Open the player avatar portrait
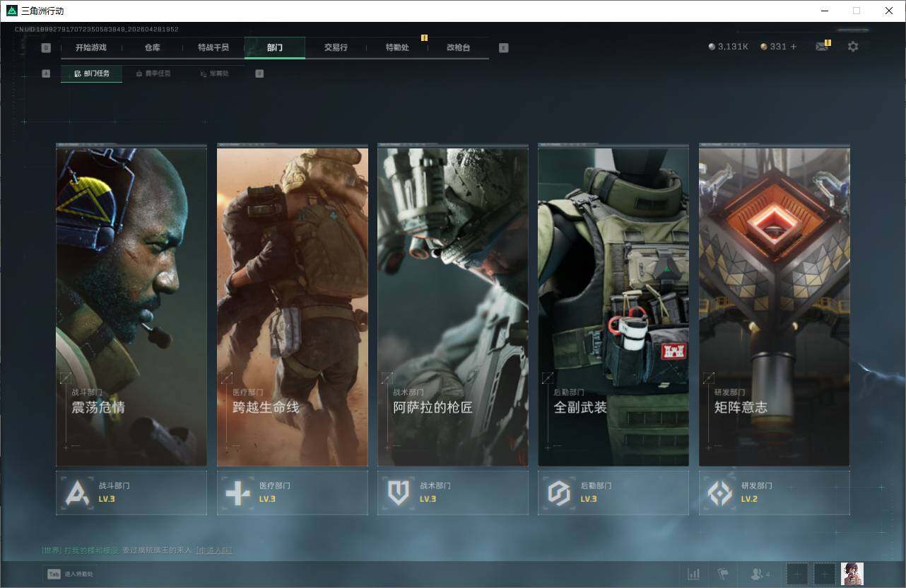This screenshot has width=906, height=588. tap(852, 574)
